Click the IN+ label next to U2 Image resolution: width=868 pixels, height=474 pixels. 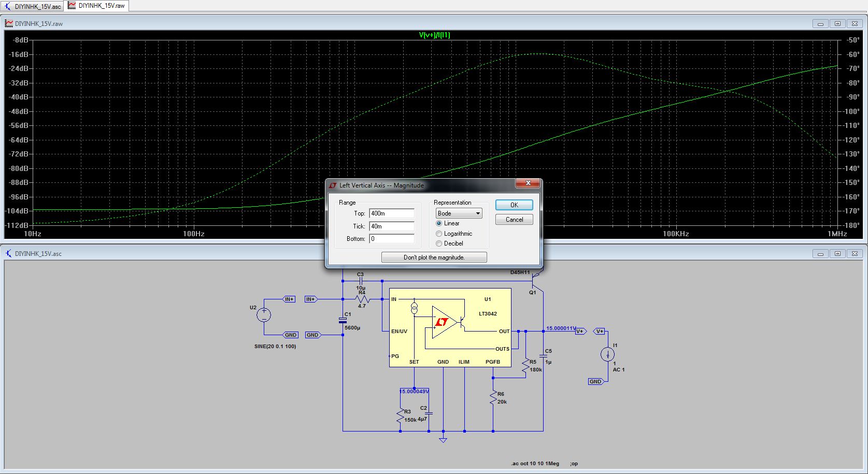point(289,299)
